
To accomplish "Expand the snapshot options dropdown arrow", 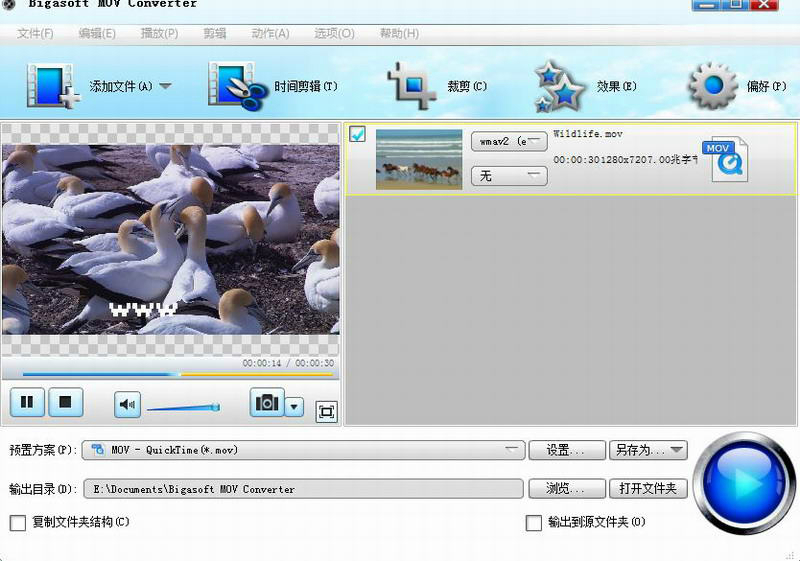I will point(294,407).
